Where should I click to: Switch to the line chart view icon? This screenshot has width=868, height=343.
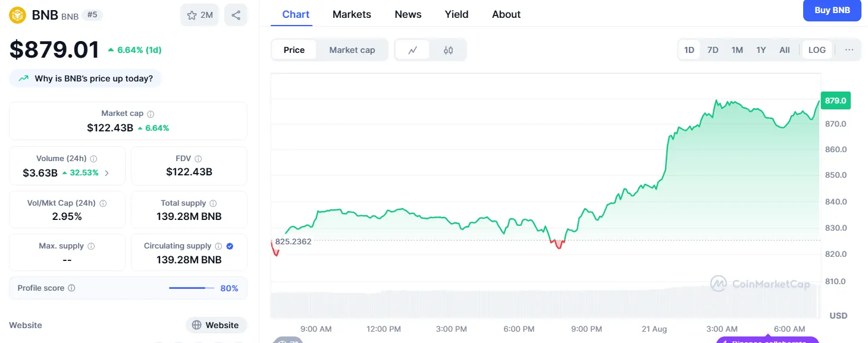(x=413, y=50)
